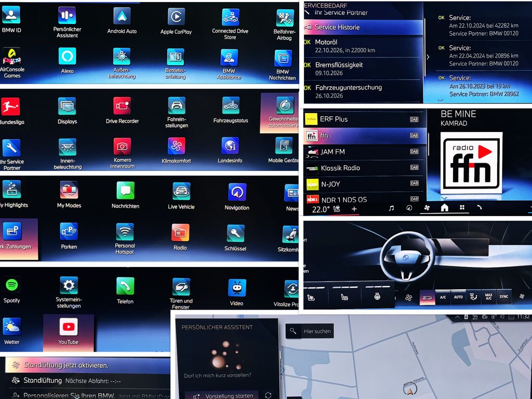Viewport: 532px width, 399px height.
Task: Toggle the A/C button
Action: click(443, 297)
